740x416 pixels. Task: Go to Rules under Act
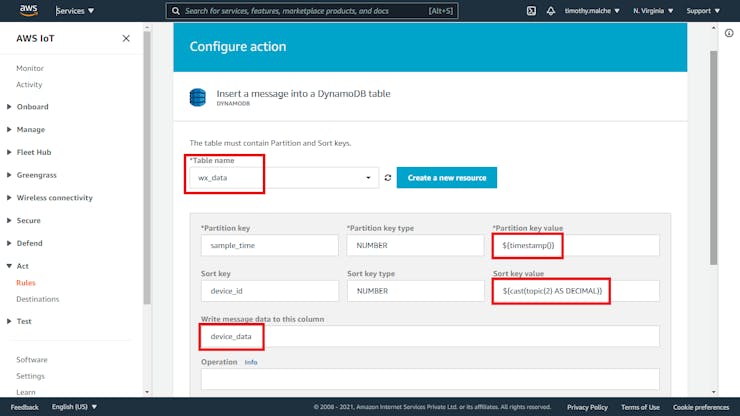(25, 282)
